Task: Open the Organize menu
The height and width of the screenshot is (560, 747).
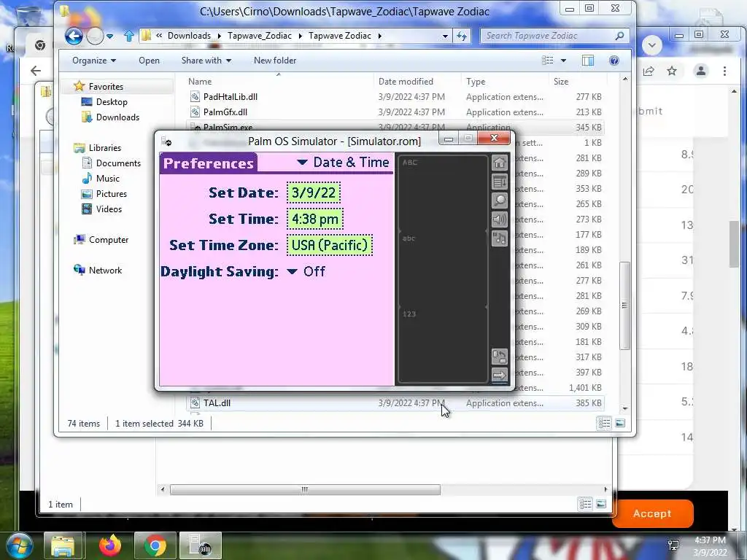Action: point(94,61)
